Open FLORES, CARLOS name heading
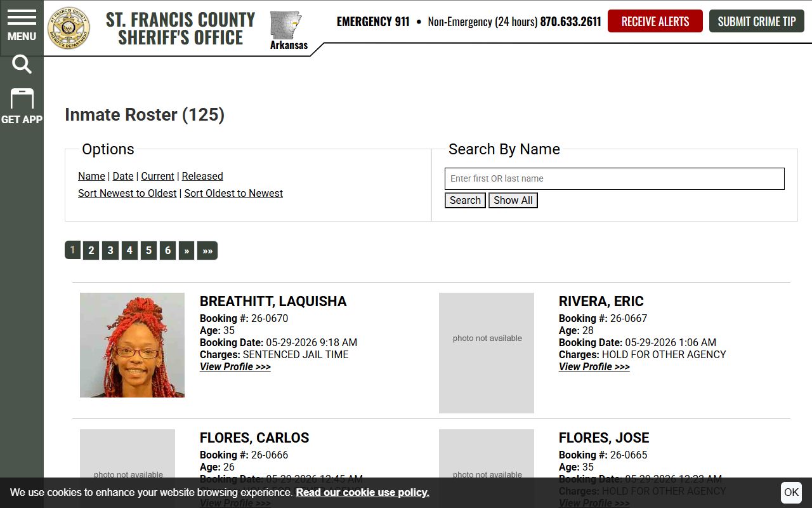This screenshot has height=508, width=812. [x=254, y=438]
